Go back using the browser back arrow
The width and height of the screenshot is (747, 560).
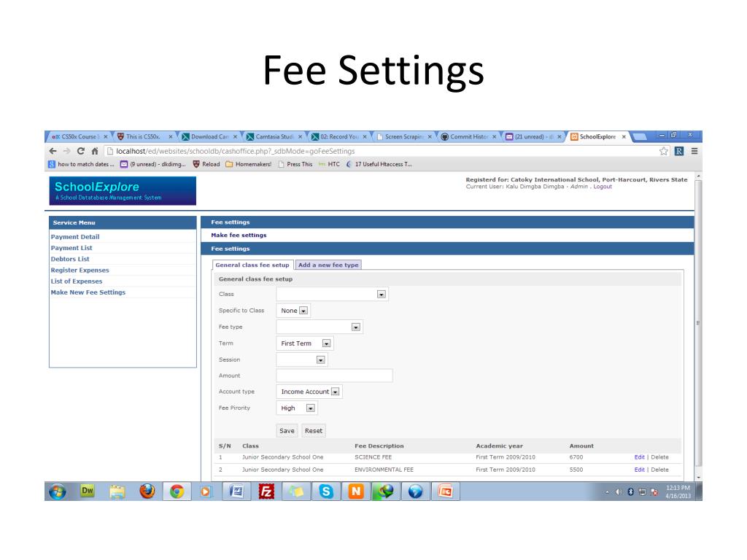(53, 151)
